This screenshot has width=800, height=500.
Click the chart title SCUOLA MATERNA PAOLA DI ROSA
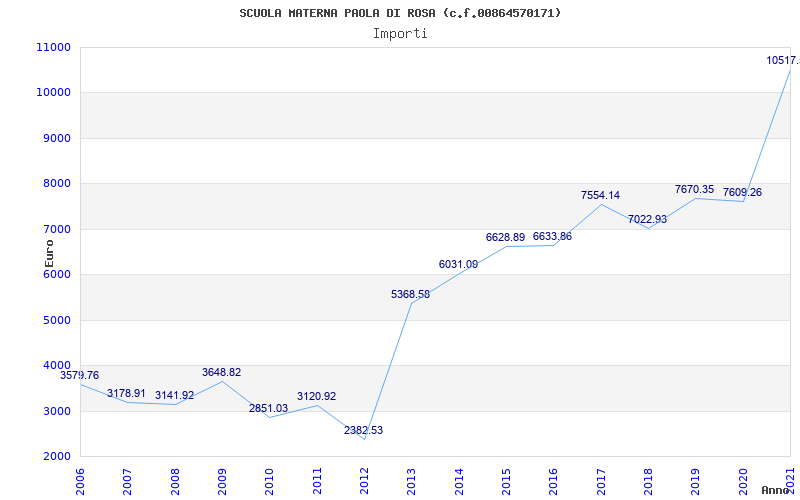[400, 13]
